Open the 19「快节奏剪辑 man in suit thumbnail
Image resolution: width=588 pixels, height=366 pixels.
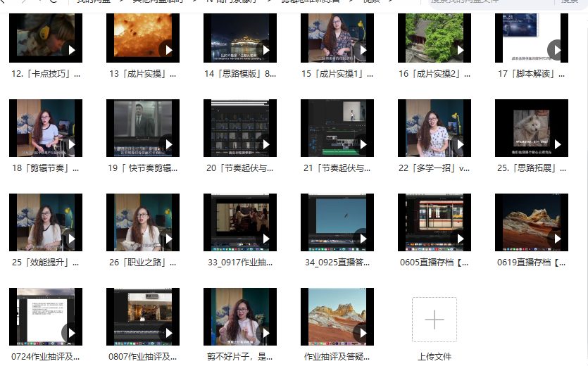coord(143,128)
